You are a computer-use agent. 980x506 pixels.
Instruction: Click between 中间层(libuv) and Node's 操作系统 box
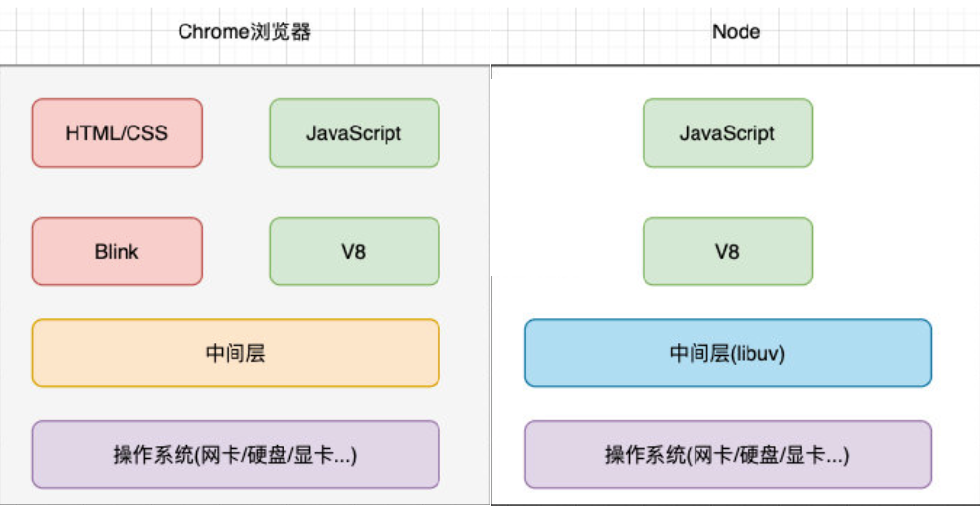[727, 403]
